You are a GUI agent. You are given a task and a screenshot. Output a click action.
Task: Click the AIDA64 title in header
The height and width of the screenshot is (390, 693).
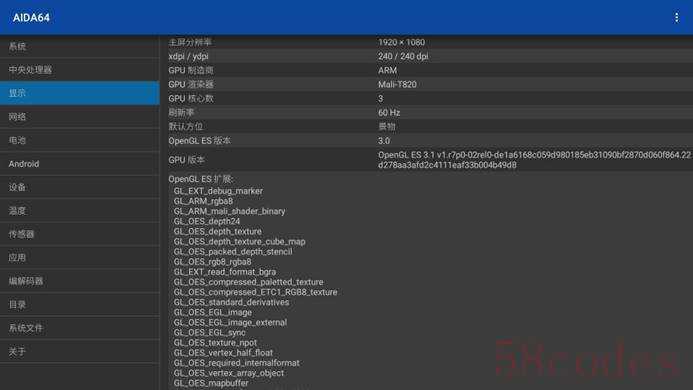31,18
